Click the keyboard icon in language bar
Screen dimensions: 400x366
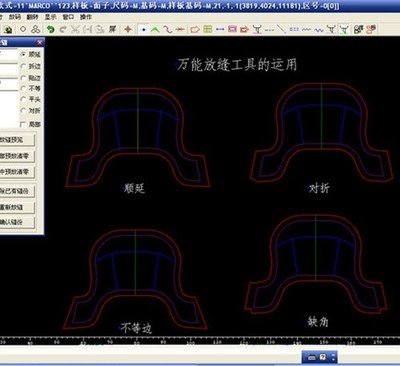(x=312, y=358)
